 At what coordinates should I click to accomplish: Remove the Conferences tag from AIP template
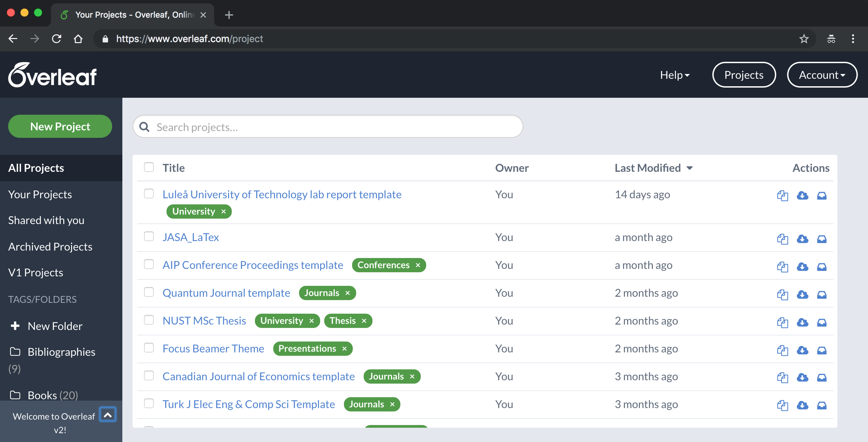coord(418,265)
